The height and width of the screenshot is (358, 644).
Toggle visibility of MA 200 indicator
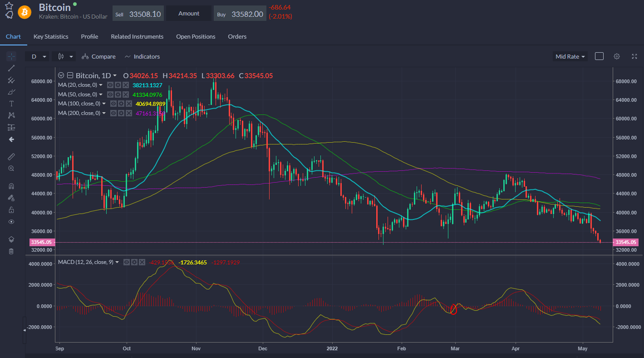[x=113, y=113]
